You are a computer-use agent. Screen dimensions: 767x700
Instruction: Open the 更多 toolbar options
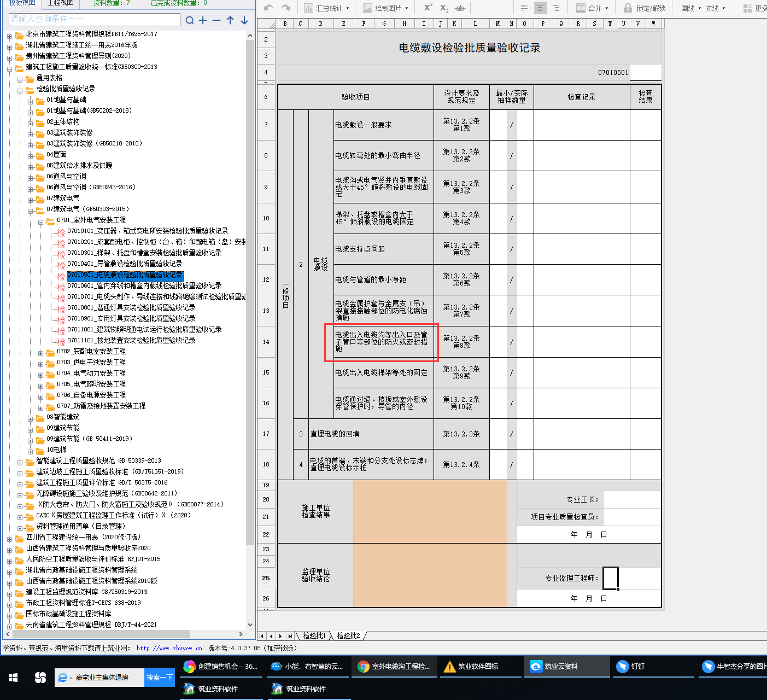pyautogui.click(x=755, y=8)
